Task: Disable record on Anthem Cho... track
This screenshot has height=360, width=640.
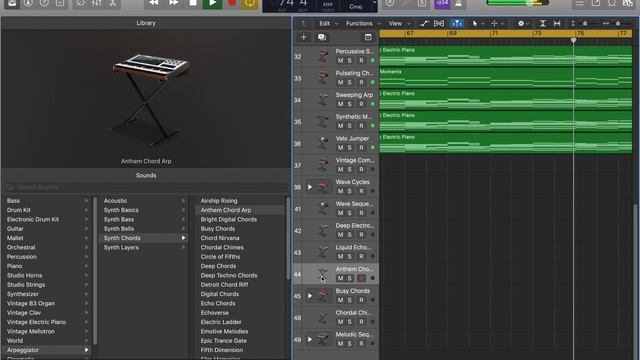Action: (361, 278)
